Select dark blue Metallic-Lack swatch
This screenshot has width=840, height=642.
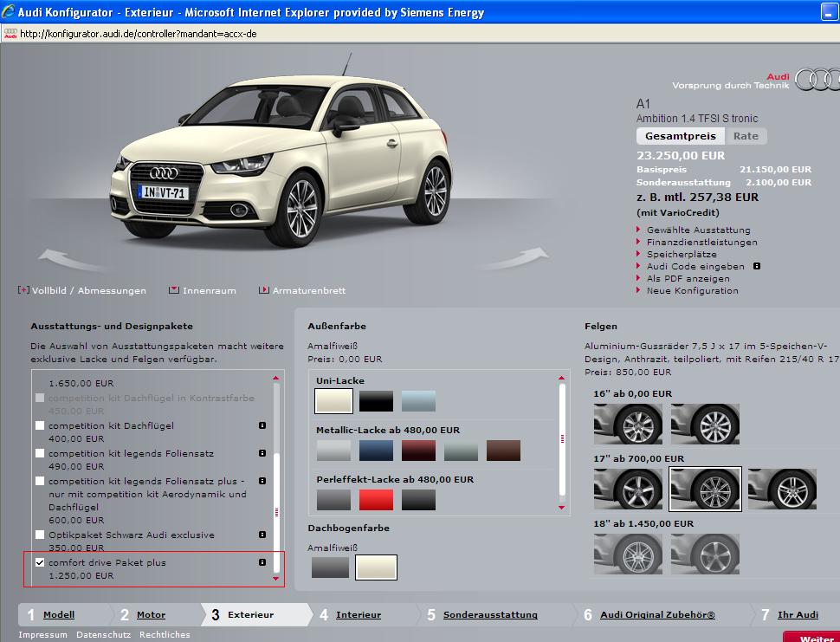click(x=376, y=451)
